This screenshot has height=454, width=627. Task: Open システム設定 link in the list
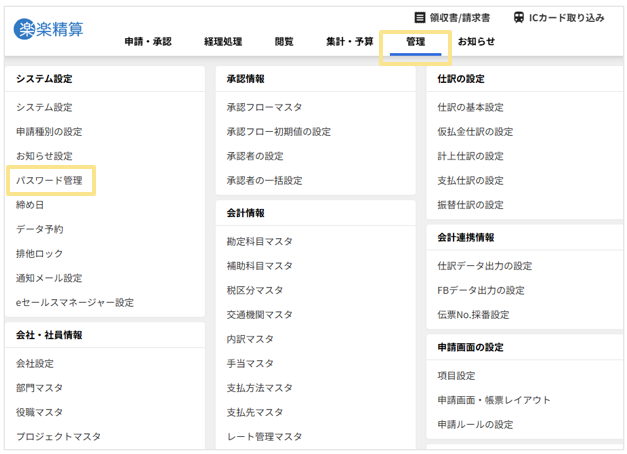(x=44, y=107)
